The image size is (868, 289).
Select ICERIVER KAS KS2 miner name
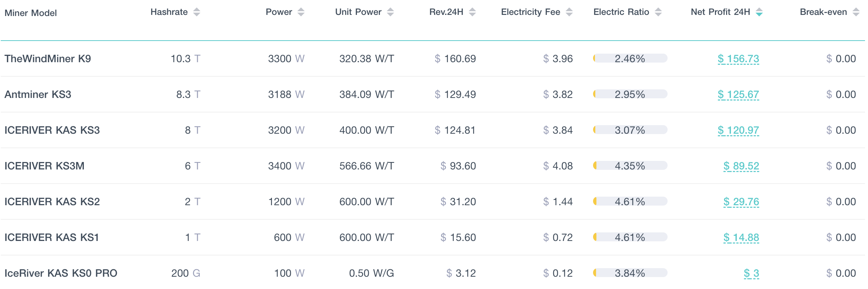pyautogui.click(x=52, y=202)
